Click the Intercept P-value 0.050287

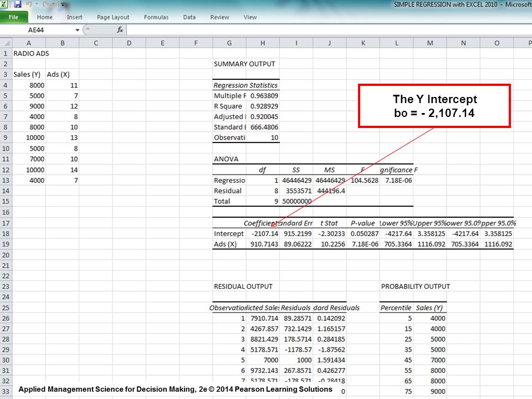tap(364, 234)
